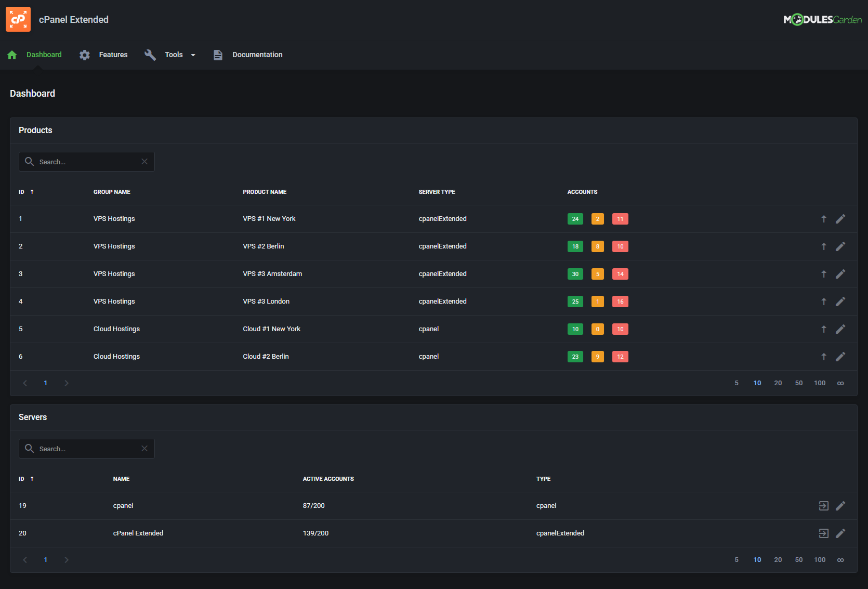Image resolution: width=868 pixels, height=589 pixels.
Task: Clear the Servers search field
Action: pos(144,449)
